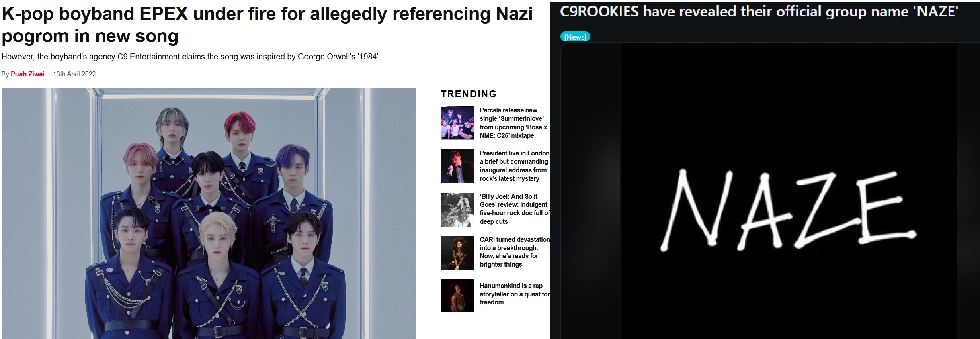Click the C9 Entertainment subheading text
The height and width of the screenshot is (339, 980).
pos(190,57)
